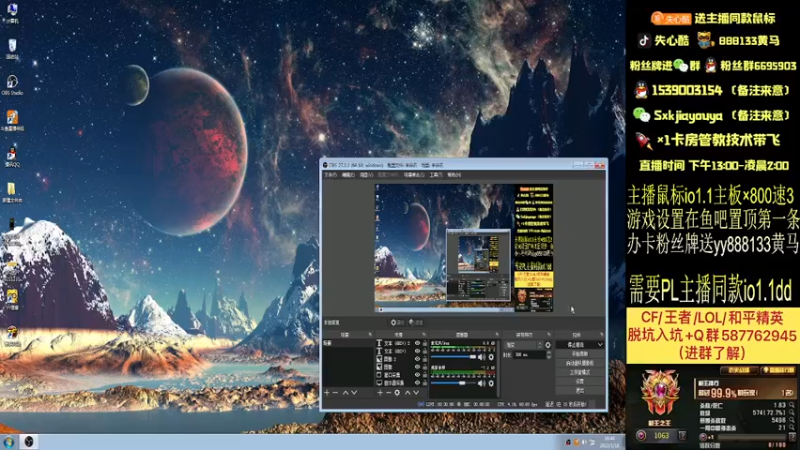Viewport: 800px width, 450px height.
Task: Pop out the Scene Transitions dock
Action: pos(549,334)
